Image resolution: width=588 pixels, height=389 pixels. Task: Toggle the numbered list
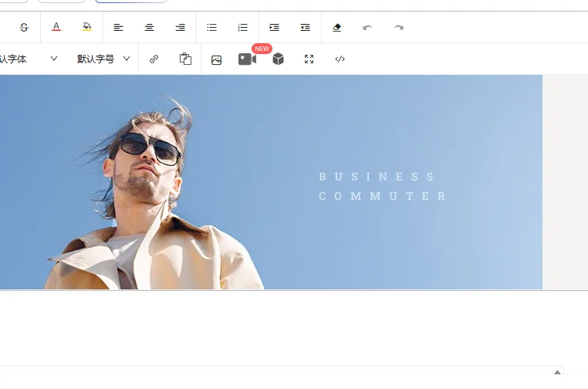[x=243, y=28]
